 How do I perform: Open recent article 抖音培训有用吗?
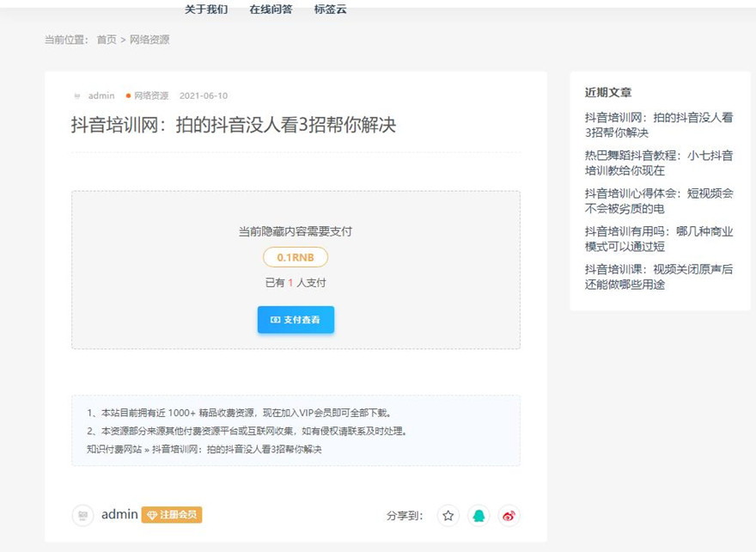coord(659,239)
